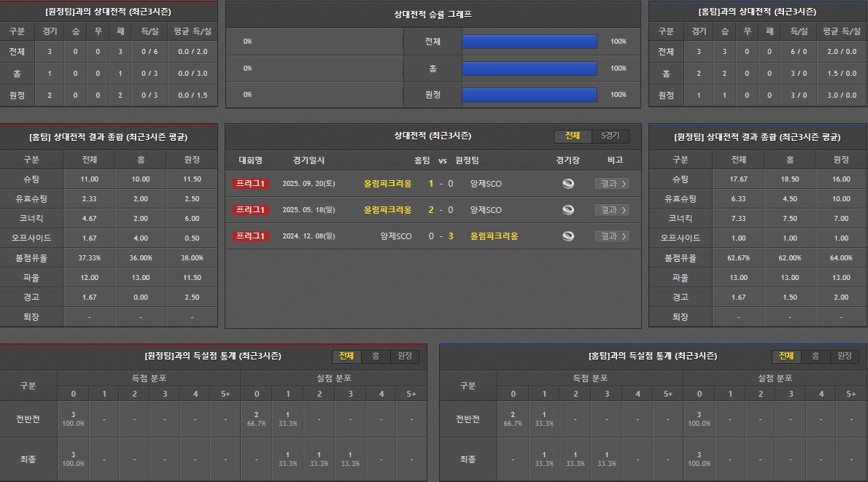868x482 pixels.
Task: Select 원정 in the [원정팀]과의 득실점 통계 panel
Action: coord(404,357)
